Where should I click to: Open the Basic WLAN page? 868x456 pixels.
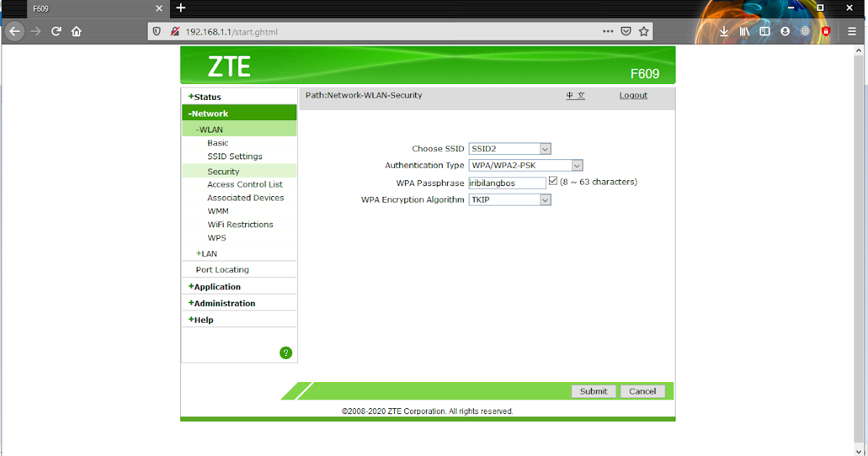click(218, 143)
